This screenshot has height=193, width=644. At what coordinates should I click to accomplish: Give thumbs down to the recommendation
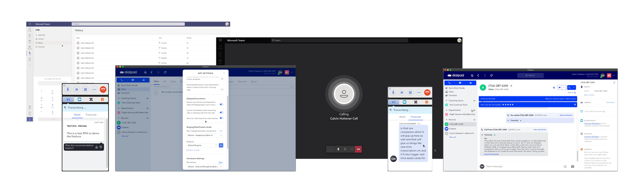[x=101, y=147]
